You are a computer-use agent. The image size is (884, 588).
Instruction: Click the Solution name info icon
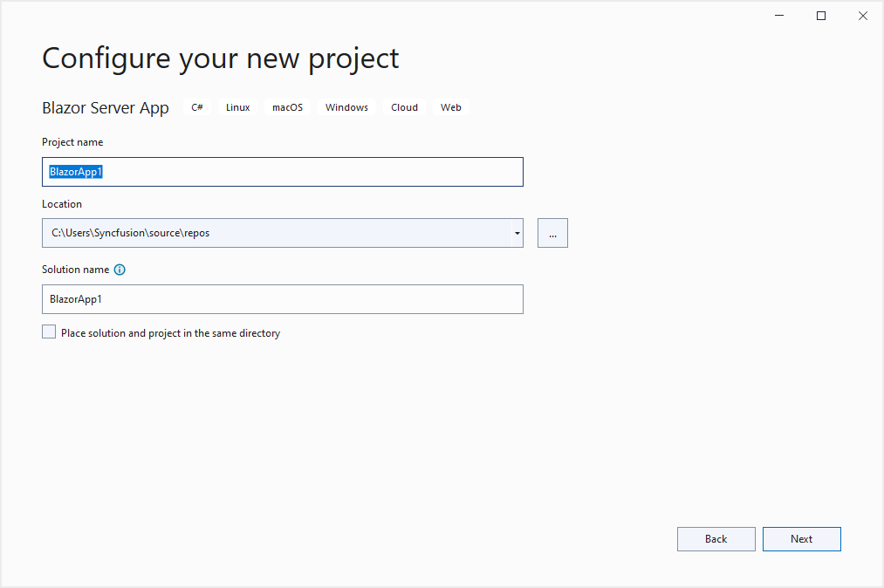[120, 270]
